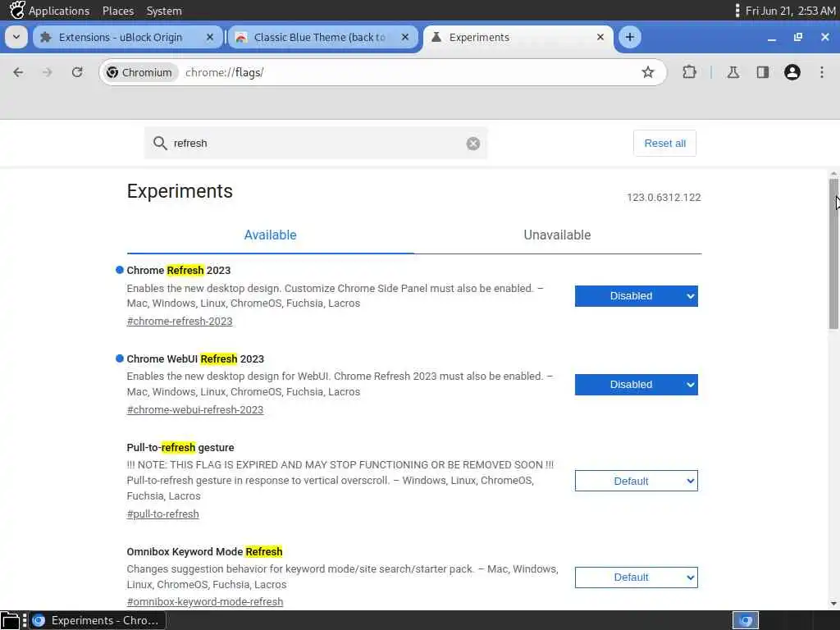
Task: Open Chrome Refresh 2023 Disabled dropdown
Action: (x=636, y=295)
